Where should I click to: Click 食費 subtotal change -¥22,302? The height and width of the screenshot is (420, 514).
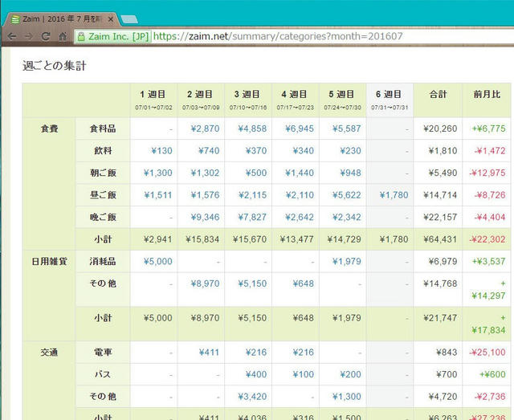tap(487, 239)
